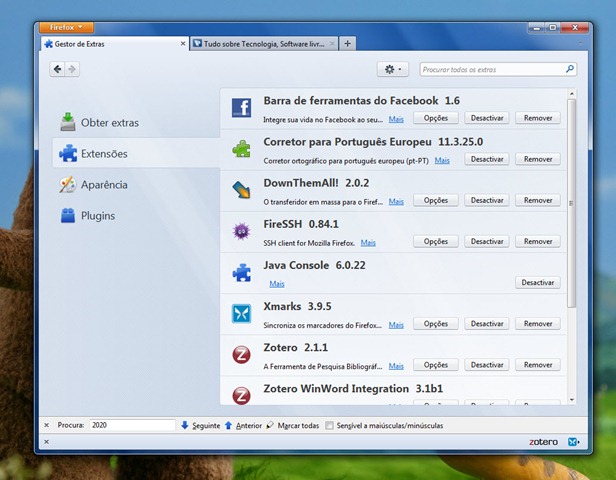Remover the DownThemAll! extension
616x480 pixels.
point(538,200)
